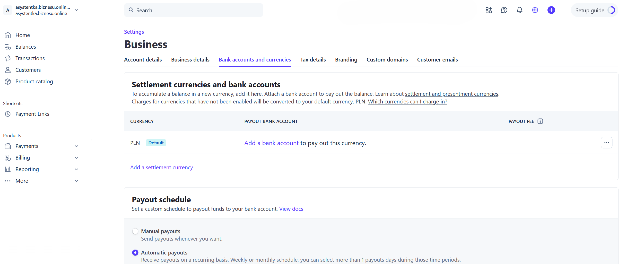Click the help question mark icon
This screenshot has width=644, height=264.
[504, 10]
